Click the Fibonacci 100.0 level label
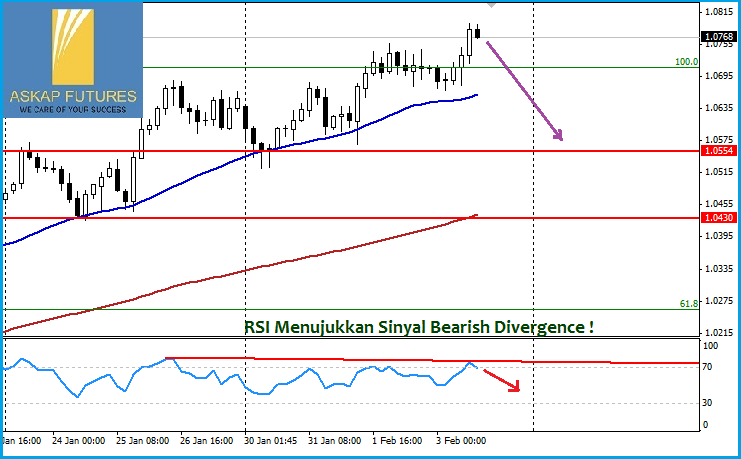The height and width of the screenshot is (459, 741). (x=686, y=61)
